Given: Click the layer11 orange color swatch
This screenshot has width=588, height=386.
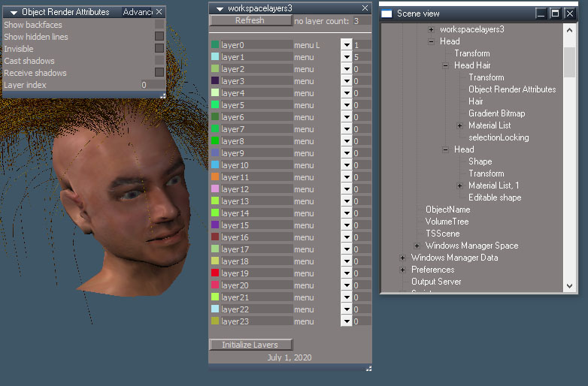Looking at the screenshot, I should pos(215,177).
